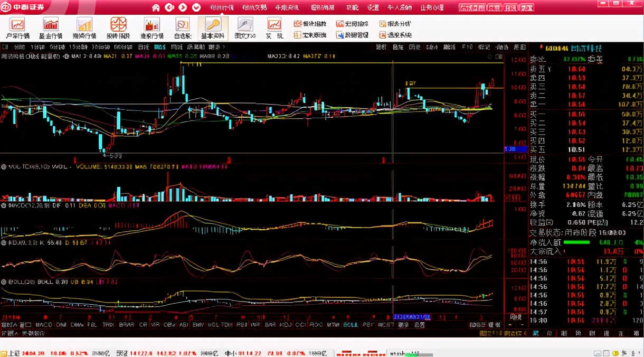Click the forward arrow navigation icon
This screenshot has width=644, height=357.
click(x=183, y=7)
